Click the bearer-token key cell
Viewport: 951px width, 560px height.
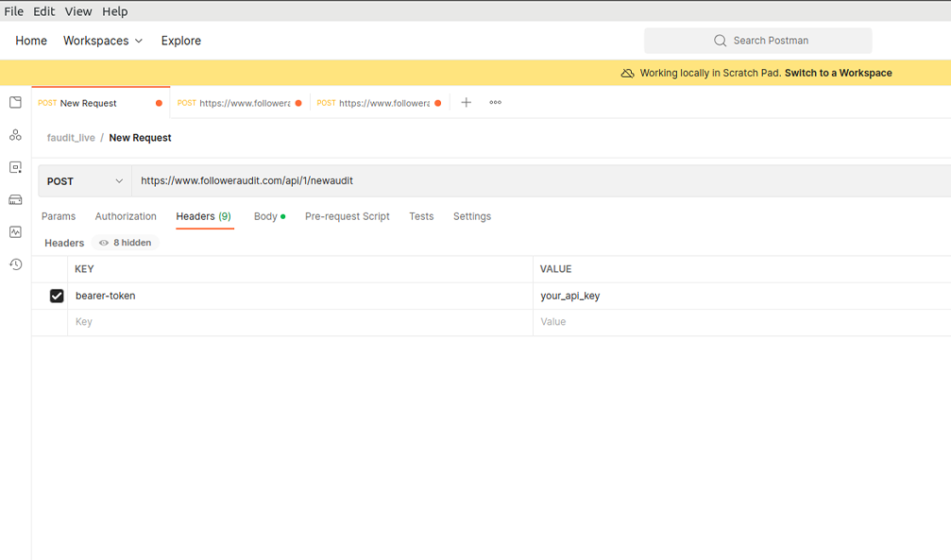pyautogui.click(x=300, y=297)
